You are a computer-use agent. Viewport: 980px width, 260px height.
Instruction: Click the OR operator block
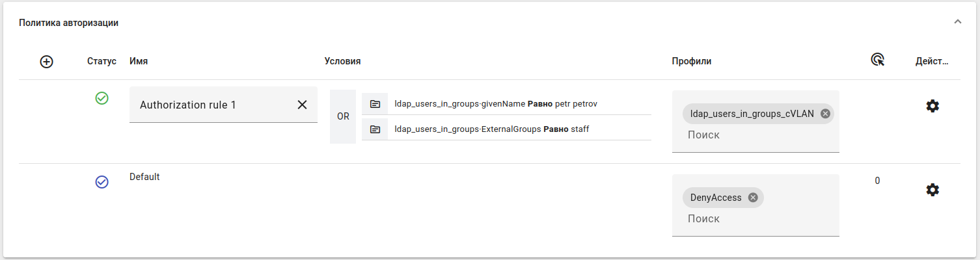pos(343,117)
